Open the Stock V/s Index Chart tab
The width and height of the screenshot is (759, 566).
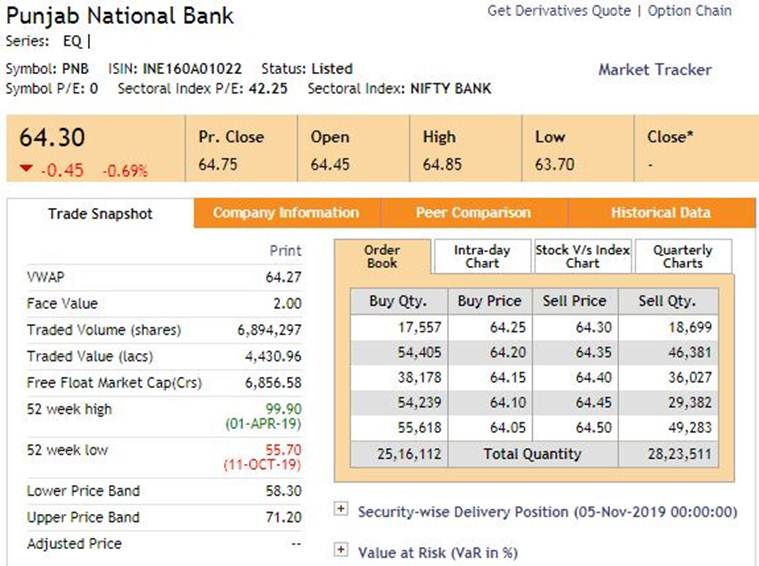tap(582, 256)
